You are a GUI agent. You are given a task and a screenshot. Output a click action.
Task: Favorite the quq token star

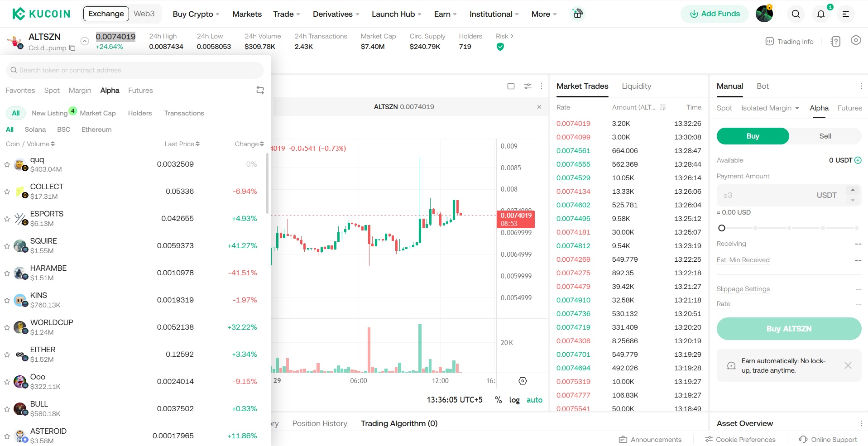point(7,164)
